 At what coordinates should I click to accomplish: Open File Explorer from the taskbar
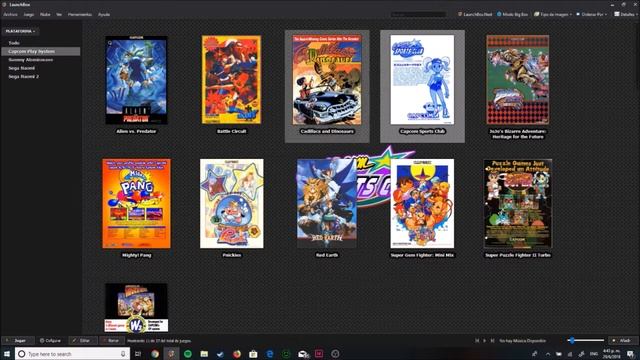click(x=204, y=354)
